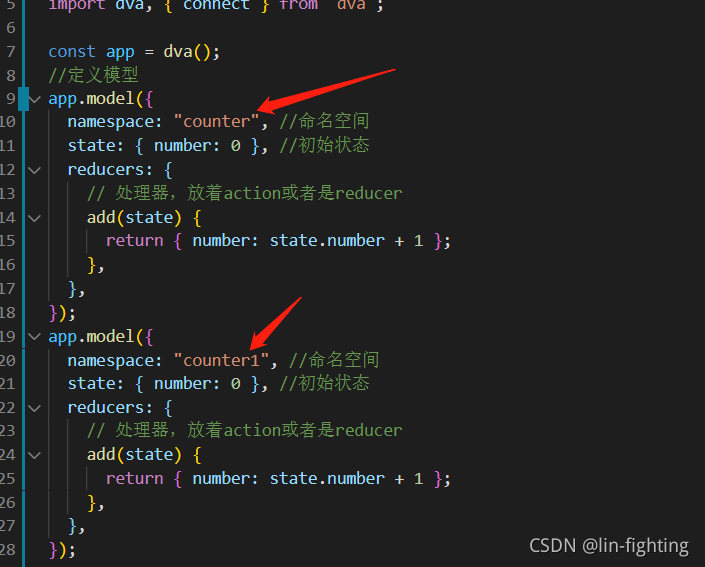Click the CSDN @lin-fighting watermark
This screenshot has height=567, width=705.
click(x=609, y=545)
